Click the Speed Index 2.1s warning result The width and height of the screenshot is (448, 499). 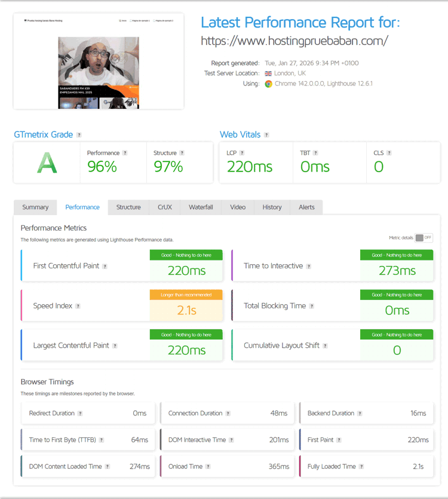click(x=186, y=310)
